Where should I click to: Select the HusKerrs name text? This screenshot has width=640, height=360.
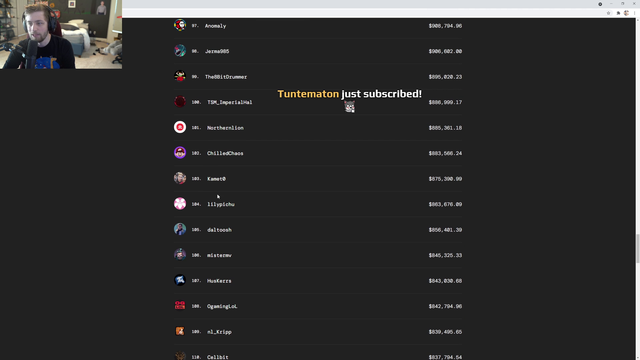[x=219, y=281]
